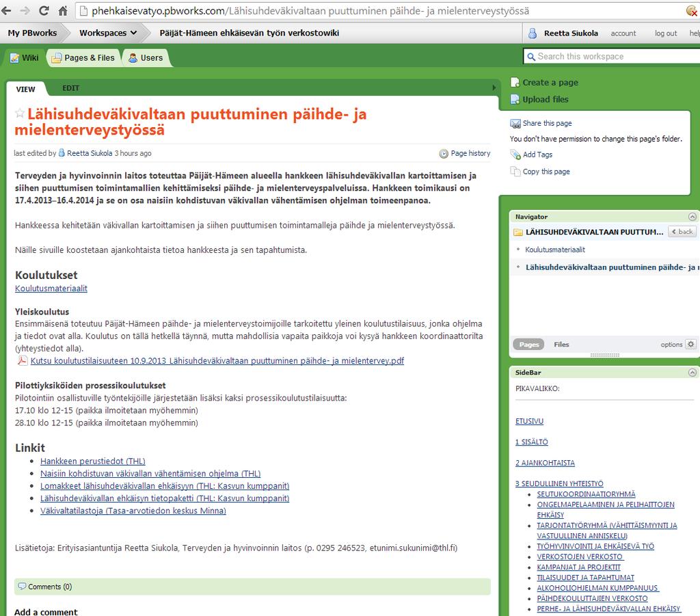Open VERKOSTOJEN VERKOSTO link
The width and height of the screenshot is (700, 616).
point(580,557)
